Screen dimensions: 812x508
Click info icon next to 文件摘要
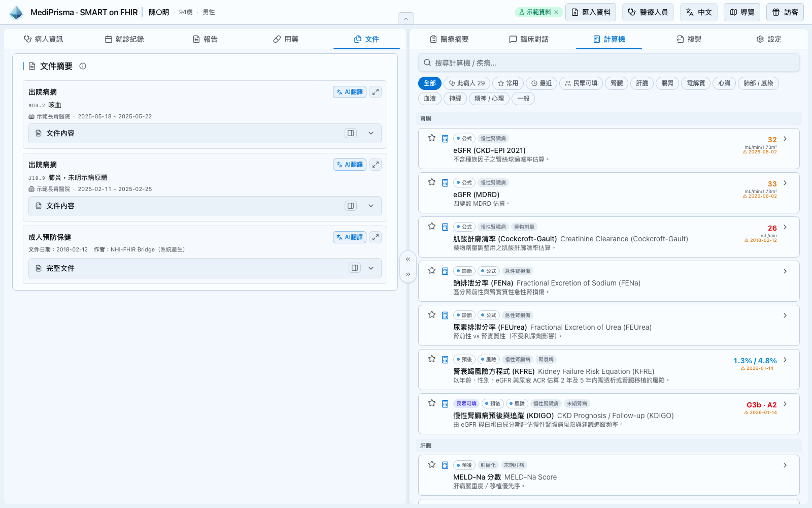83,66
